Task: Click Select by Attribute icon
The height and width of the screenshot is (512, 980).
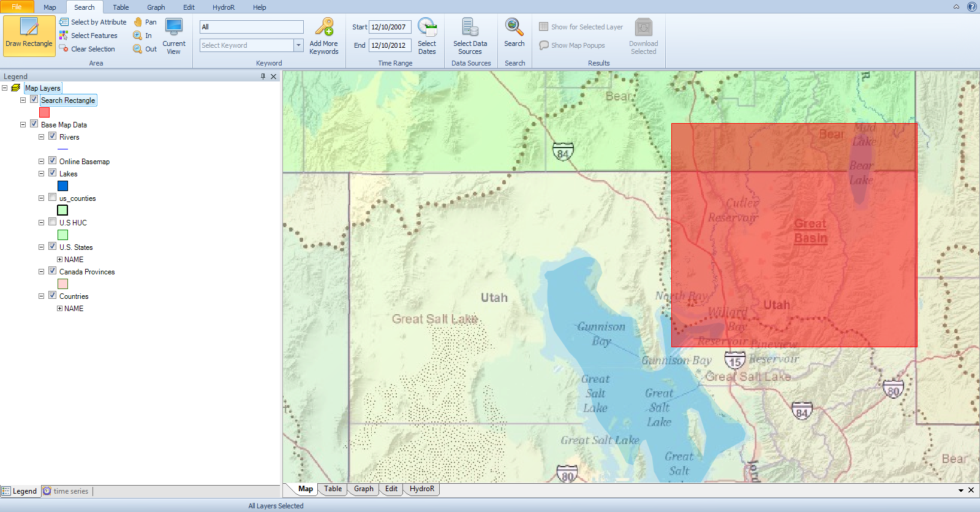Action: pyautogui.click(x=64, y=22)
